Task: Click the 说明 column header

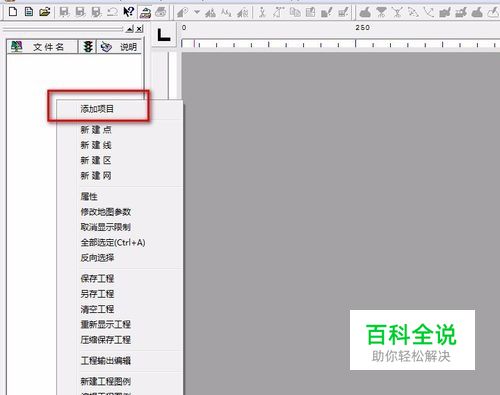Action: pos(120,47)
